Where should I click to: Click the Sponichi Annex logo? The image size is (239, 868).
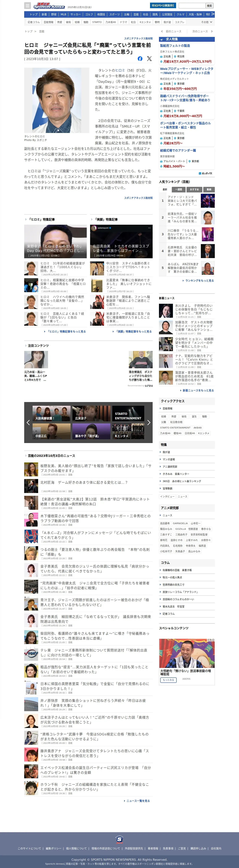(x=49, y=5)
